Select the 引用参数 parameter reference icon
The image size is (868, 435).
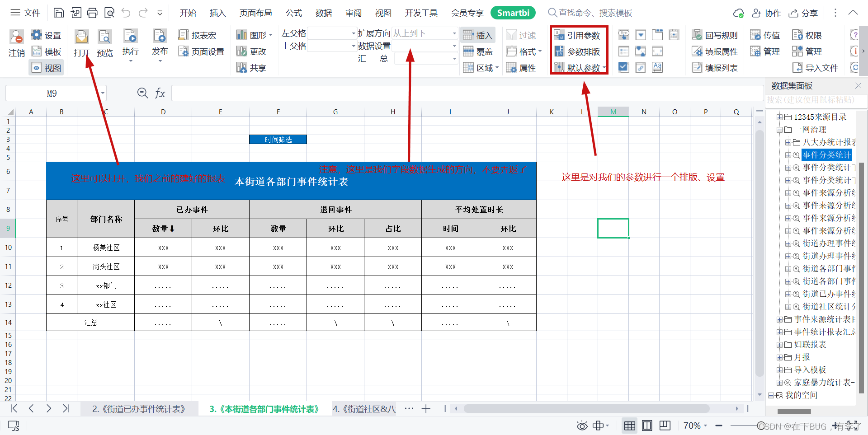tap(578, 35)
